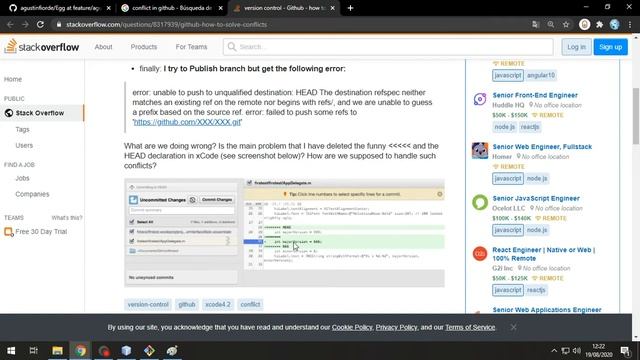Click the volume icon in the system tray
This screenshot has width=640, height=360.
[576, 351]
